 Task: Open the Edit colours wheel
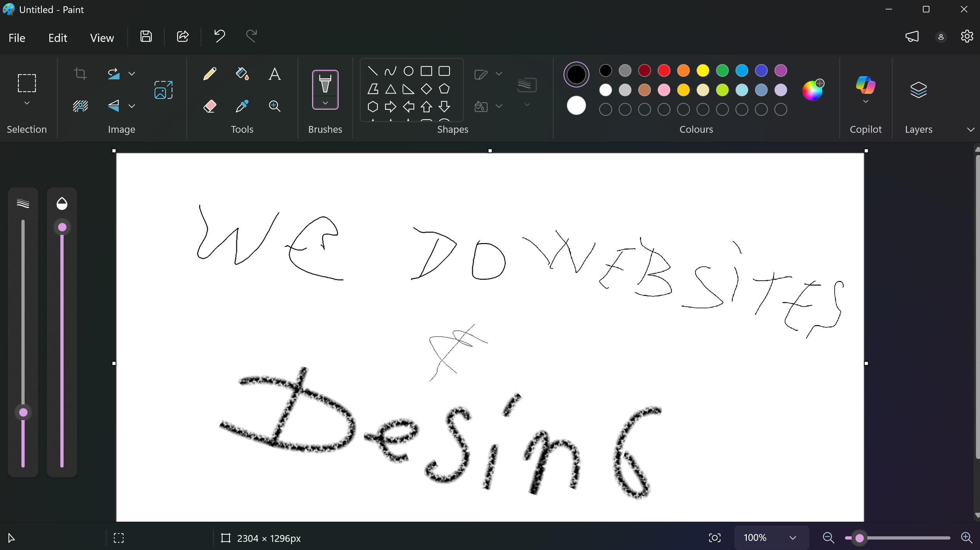point(813,90)
